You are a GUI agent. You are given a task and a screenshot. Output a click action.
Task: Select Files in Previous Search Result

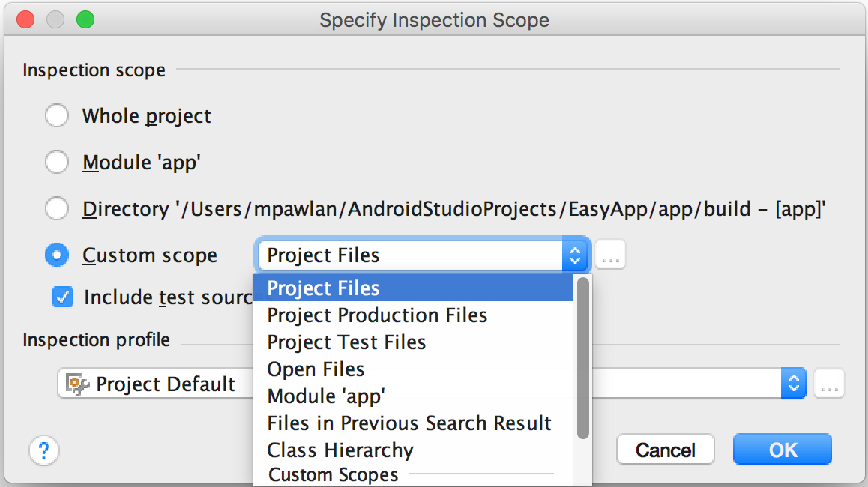point(409,423)
